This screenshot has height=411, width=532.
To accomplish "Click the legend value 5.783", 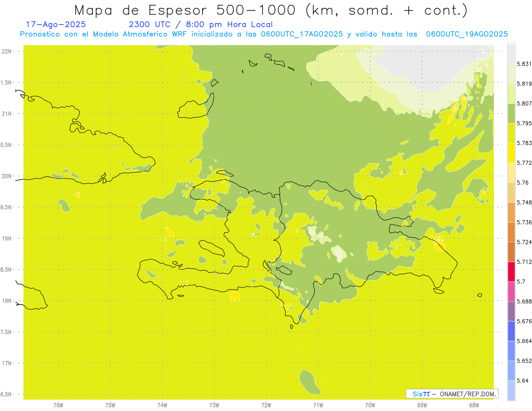I will (524, 143).
